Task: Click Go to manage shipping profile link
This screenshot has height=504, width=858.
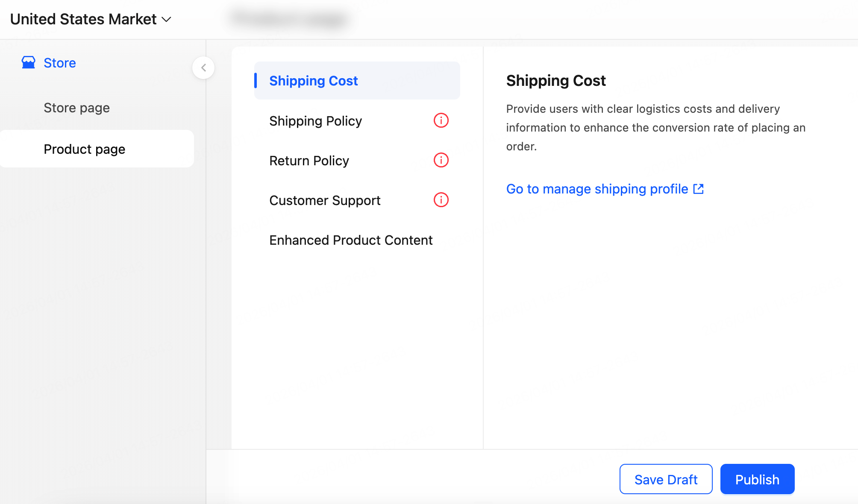Action: (597, 189)
